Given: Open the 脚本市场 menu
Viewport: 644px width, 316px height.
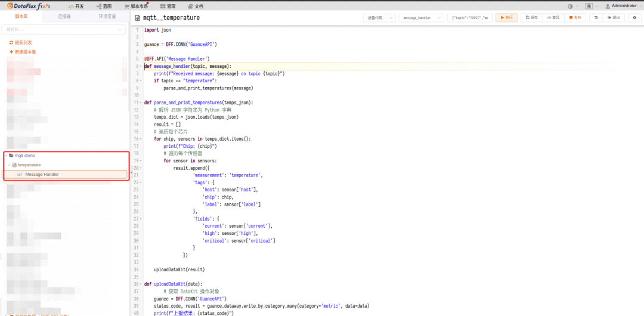Looking at the screenshot, I should (x=136, y=7).
